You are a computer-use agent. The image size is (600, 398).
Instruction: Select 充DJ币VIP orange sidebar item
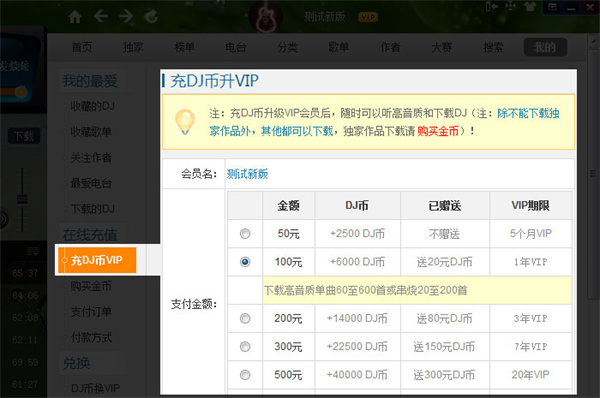[97, 260]
